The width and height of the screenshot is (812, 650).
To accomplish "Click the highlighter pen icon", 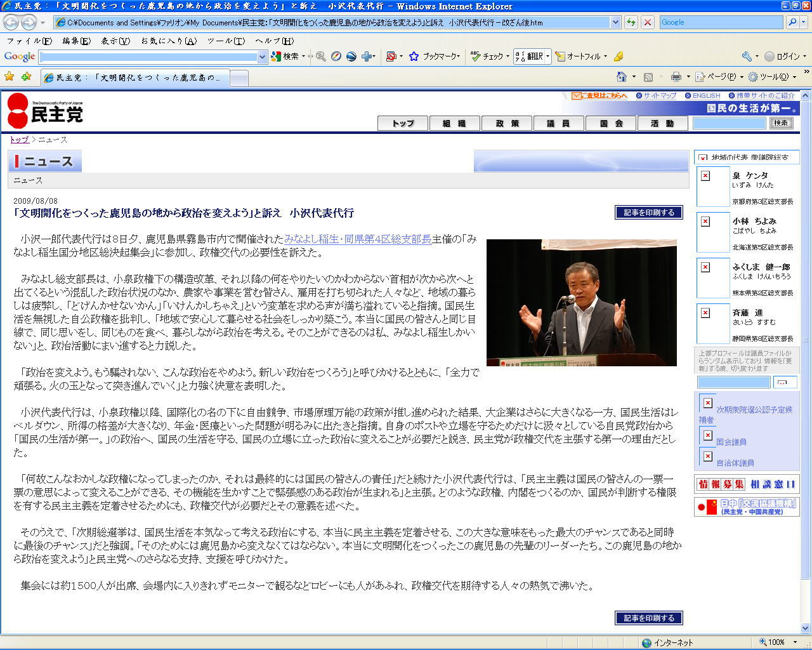I will pos(619,56).
